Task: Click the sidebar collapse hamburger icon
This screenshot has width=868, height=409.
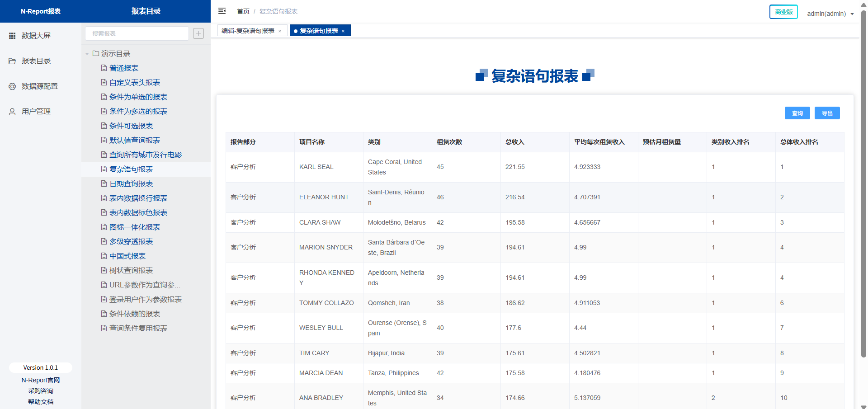Action: [x=222, y=11]
